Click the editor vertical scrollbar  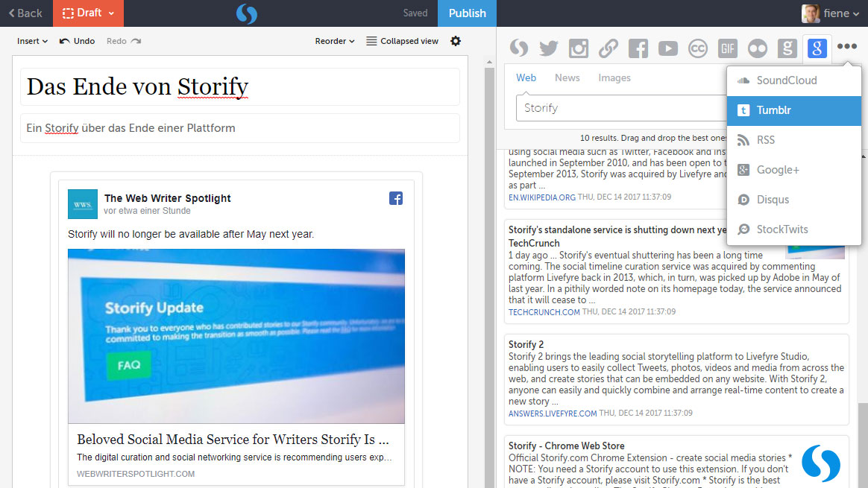coord(489,276)
